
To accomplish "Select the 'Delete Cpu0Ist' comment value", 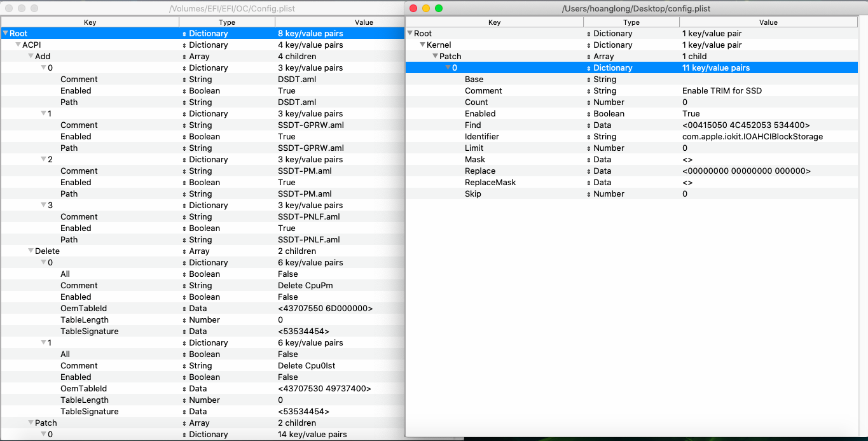I will pyautogui.click(x=307, y=366).
